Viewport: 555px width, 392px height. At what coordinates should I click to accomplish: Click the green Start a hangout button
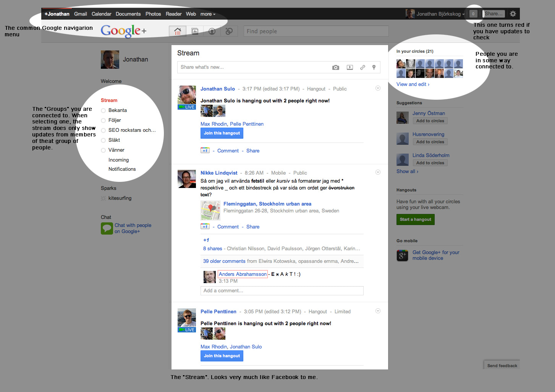point(415,219)
